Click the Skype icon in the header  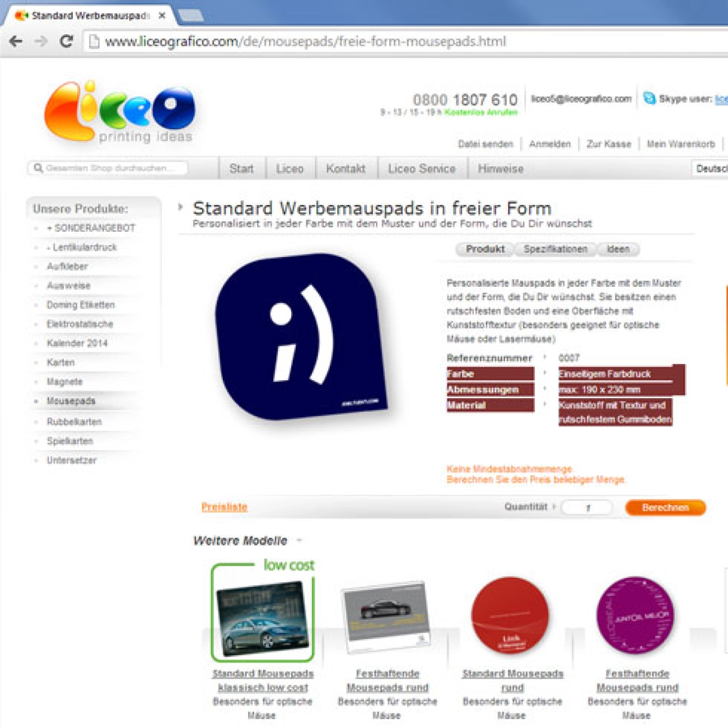[648, 99]
